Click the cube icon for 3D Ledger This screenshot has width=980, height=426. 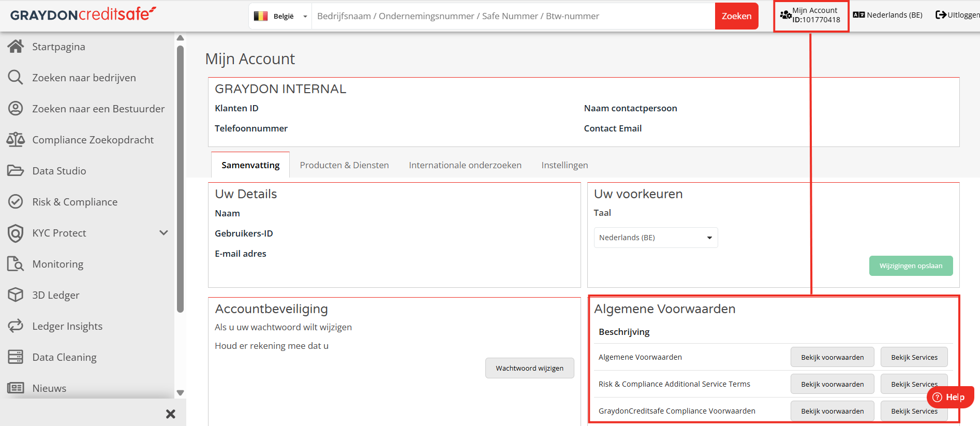(x=16, y=295)
